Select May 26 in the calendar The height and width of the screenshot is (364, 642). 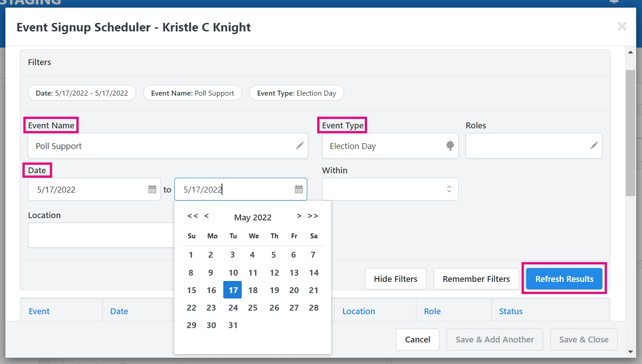274,307
